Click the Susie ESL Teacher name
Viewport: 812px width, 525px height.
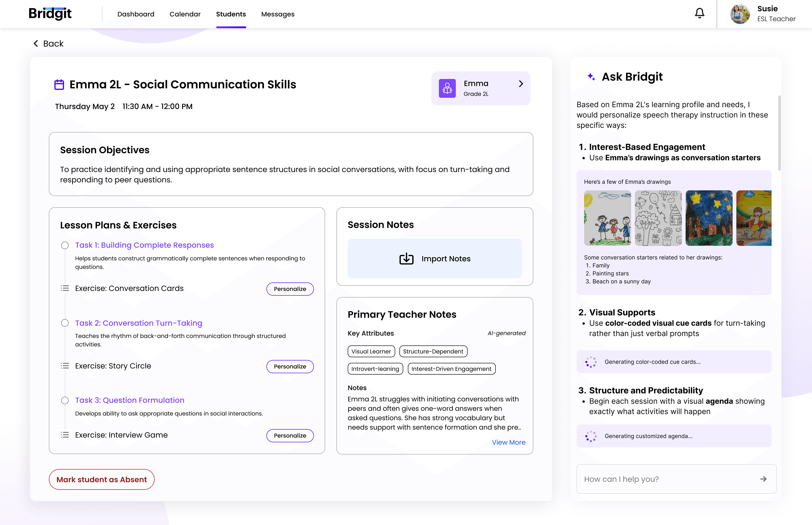[x=776, y=14]
